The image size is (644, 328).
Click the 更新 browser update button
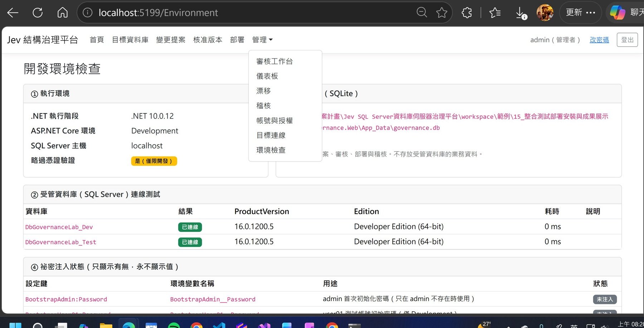[580, 13]
